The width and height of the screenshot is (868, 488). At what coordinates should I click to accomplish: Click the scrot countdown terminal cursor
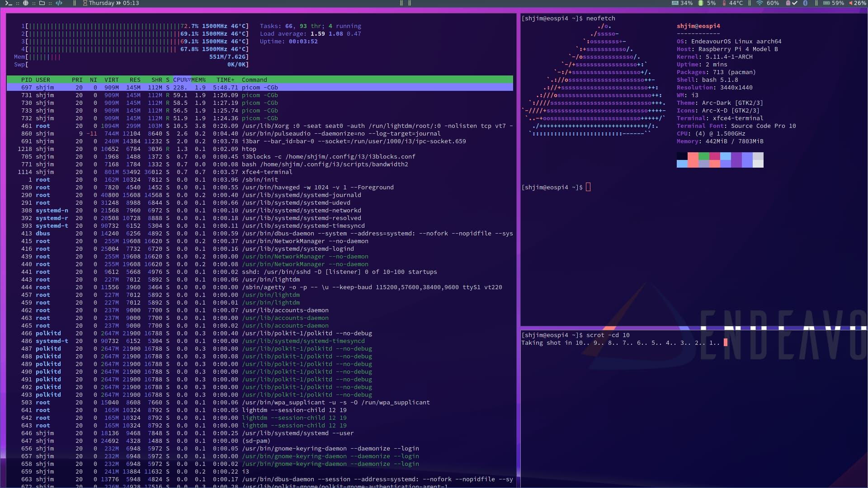point(726,343)
